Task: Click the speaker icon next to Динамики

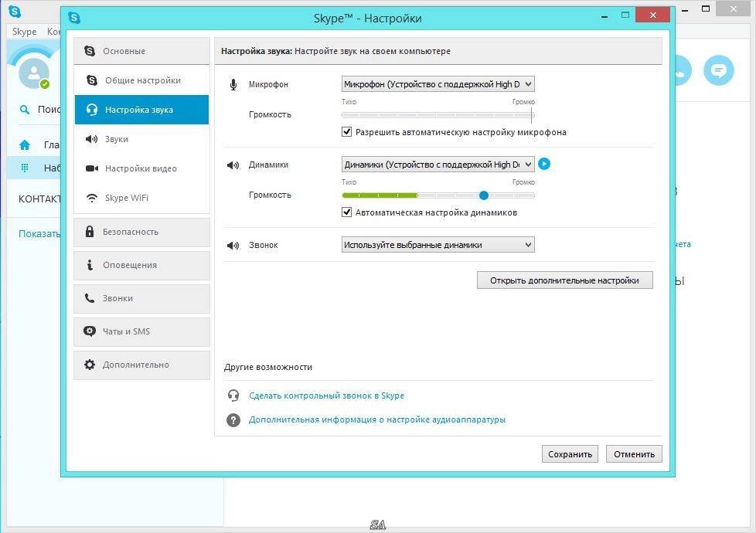Action: 233,165
